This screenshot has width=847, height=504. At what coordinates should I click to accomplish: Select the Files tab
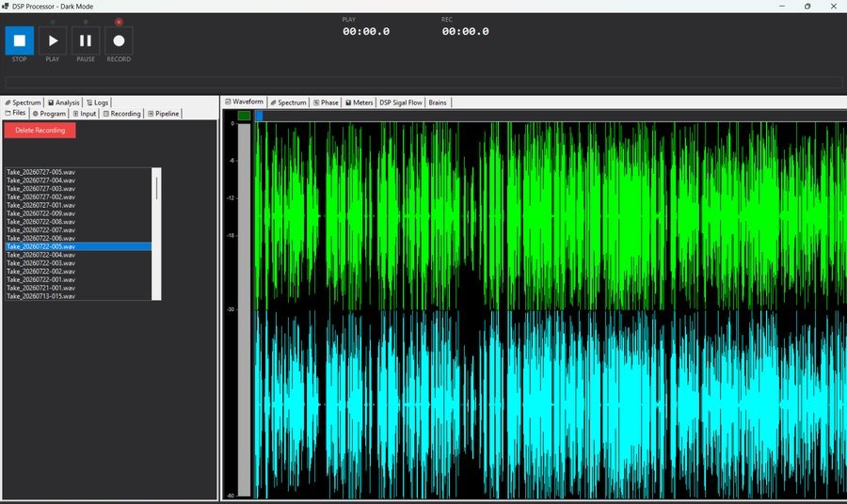coord(15,114)
